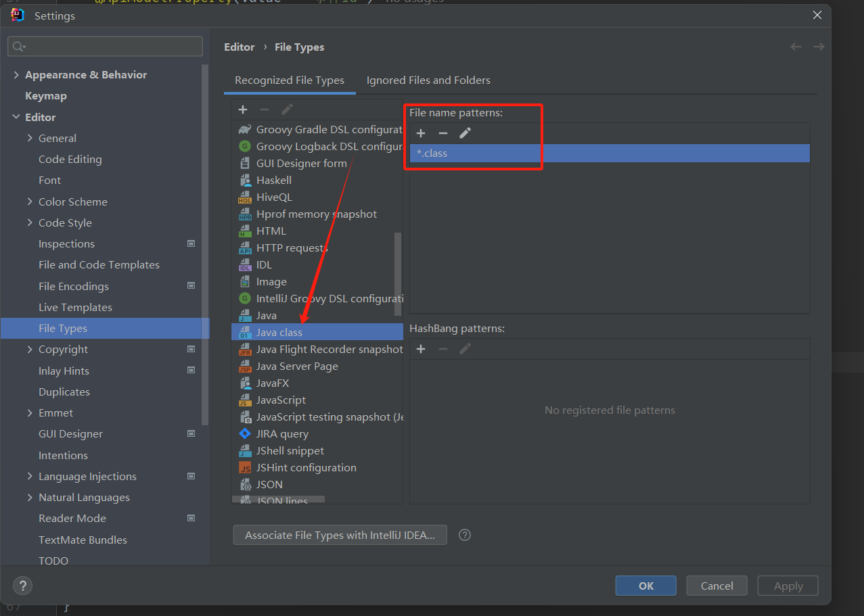
Task: Remove the selected file name pattern
Action: coord(443,133)
